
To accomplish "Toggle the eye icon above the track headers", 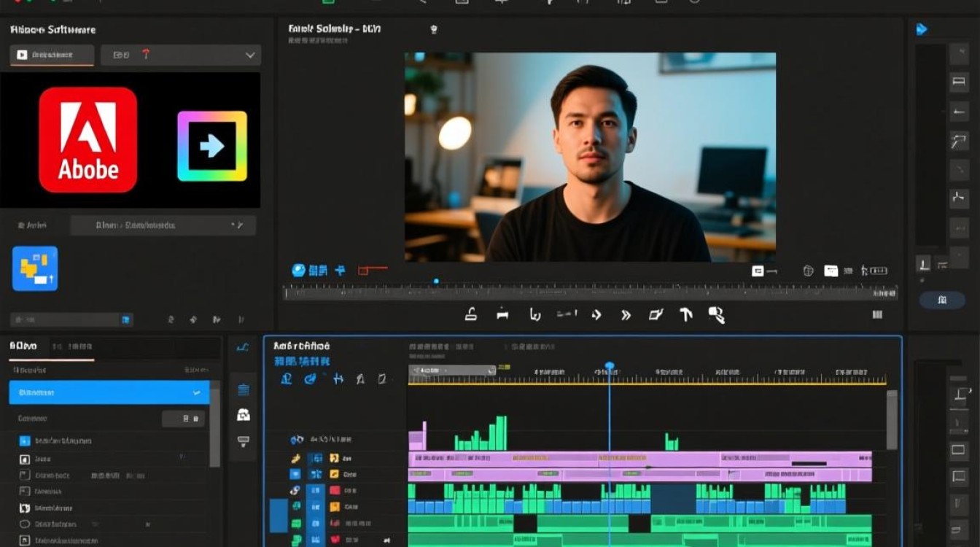I will (x=296, y=440).
